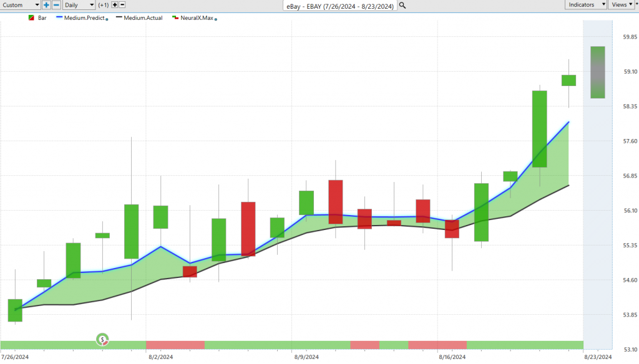Click the 8/9/2024 date axis label

(306, 357)
